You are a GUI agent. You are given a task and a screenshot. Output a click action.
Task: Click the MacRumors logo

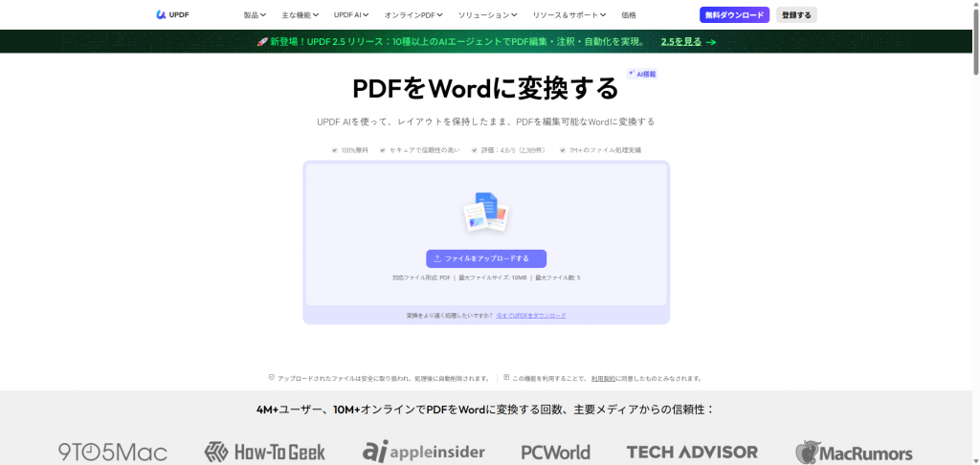coord(854,452)
